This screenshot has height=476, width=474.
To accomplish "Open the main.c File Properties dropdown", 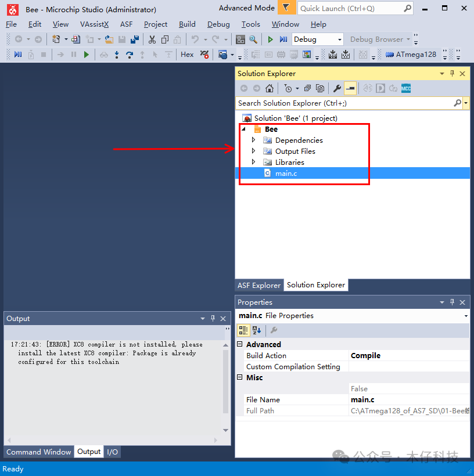I will 466,316.
